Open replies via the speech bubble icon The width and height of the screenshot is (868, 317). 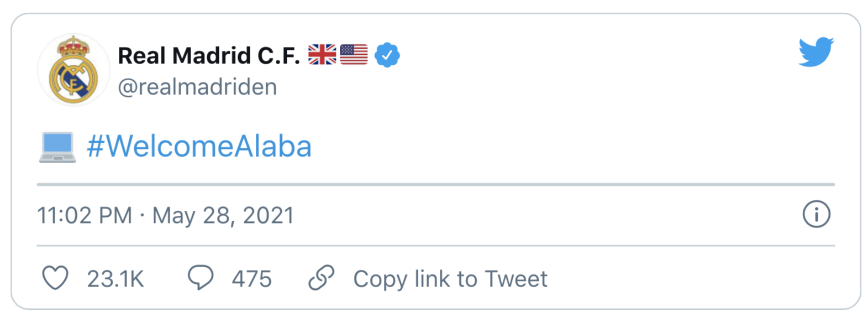pyautogui.click(x=200, y=278)
